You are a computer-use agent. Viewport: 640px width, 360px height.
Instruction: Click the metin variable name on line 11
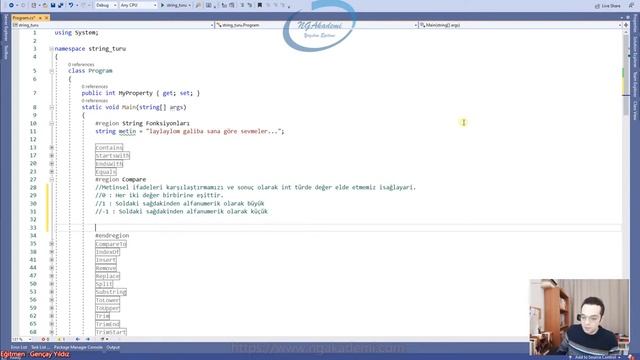(127, 131)
